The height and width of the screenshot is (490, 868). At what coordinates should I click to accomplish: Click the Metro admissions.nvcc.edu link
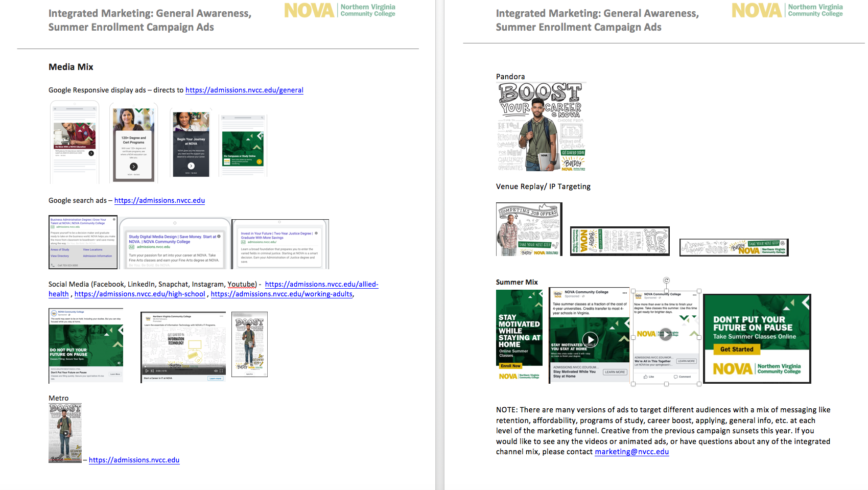click(134, 460)
